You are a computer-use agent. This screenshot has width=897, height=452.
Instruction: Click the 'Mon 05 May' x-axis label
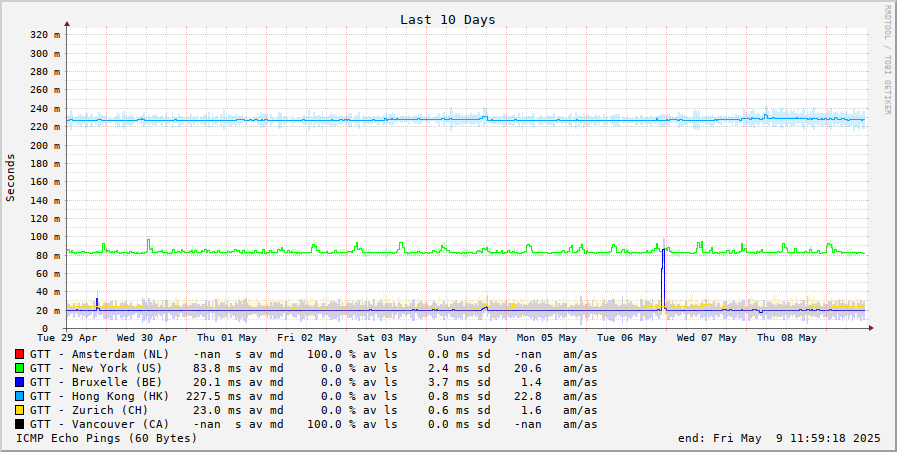pyautogui.click(x=546, y=338)
